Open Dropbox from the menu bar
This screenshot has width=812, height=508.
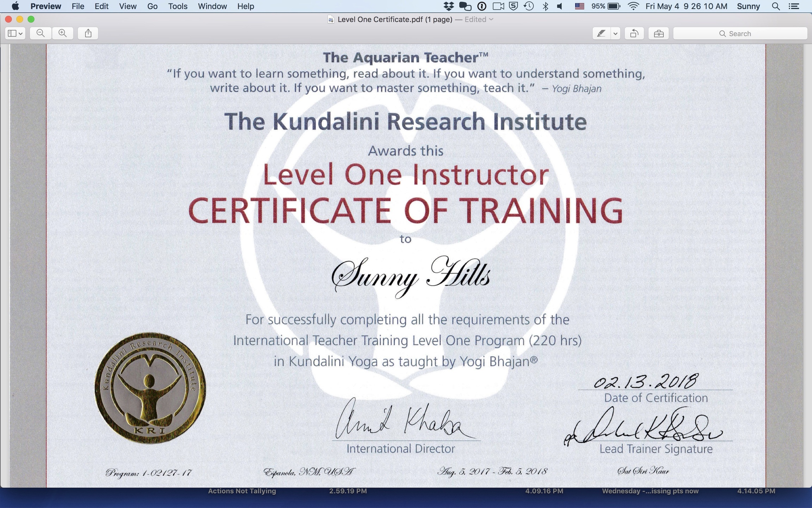click(x=448, y=6)
